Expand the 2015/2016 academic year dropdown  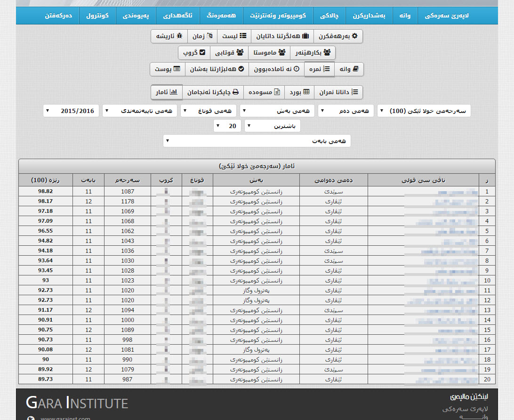point(72,111)
